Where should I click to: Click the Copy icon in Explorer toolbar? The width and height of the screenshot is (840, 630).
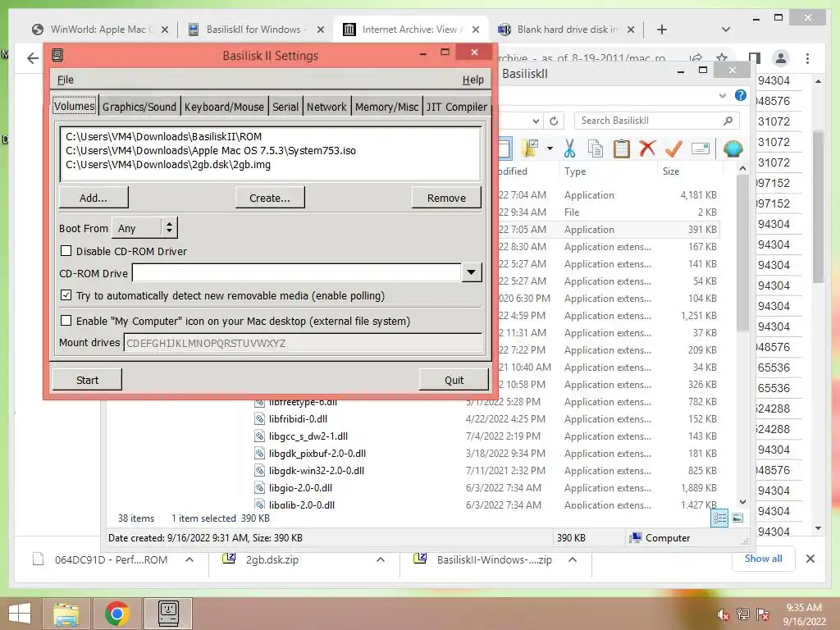pos(596,148)
